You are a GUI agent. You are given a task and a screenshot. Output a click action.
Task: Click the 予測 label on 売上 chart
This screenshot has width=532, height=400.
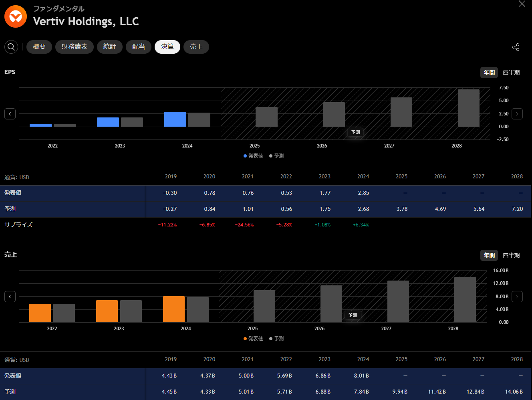(353, 315)
